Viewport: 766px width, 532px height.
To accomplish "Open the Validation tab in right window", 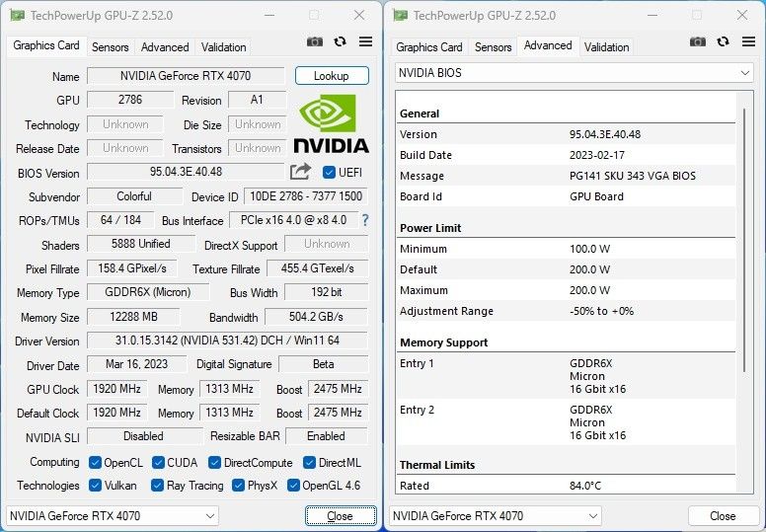I will click(x=607, y=47).
